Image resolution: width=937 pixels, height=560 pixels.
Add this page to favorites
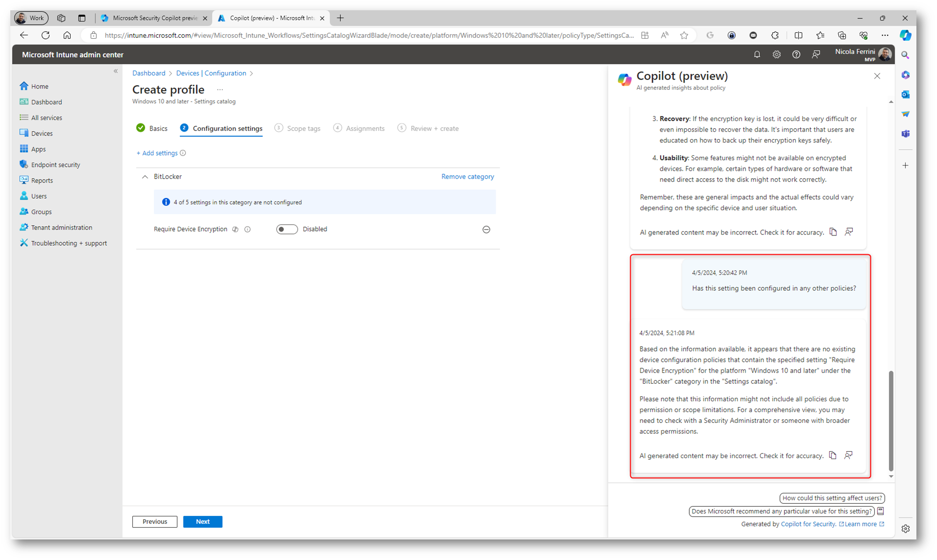click(684, 35)
